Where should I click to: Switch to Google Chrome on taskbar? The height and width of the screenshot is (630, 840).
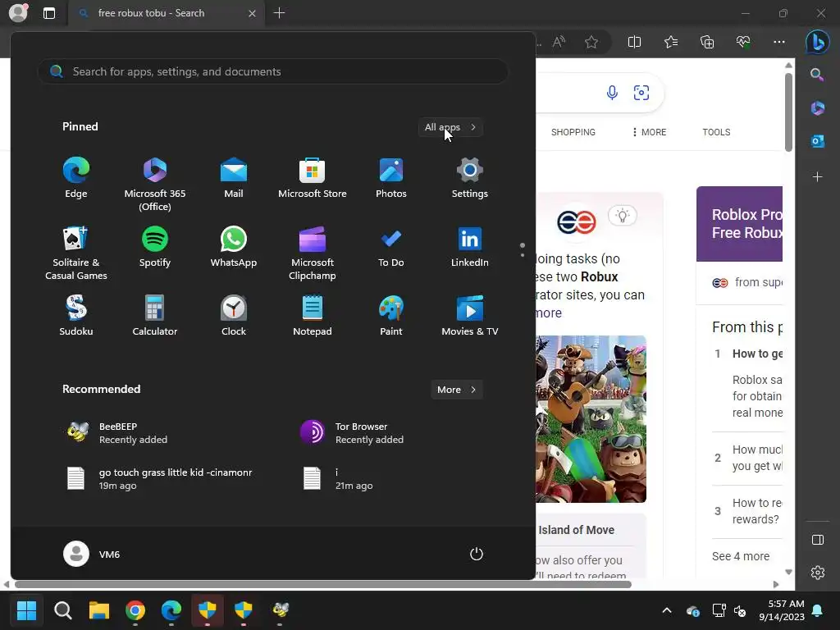[x=135, y=609]
